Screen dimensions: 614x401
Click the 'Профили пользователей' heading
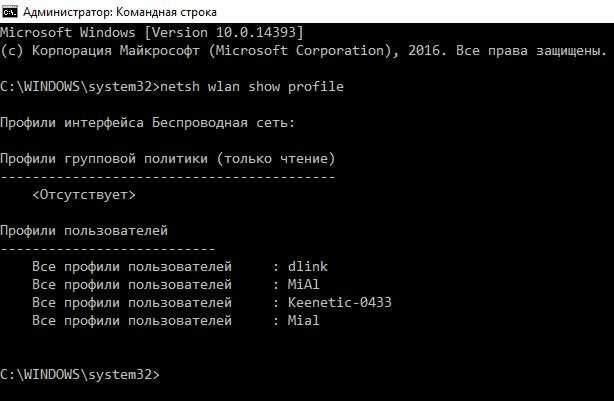coord(84,231)
